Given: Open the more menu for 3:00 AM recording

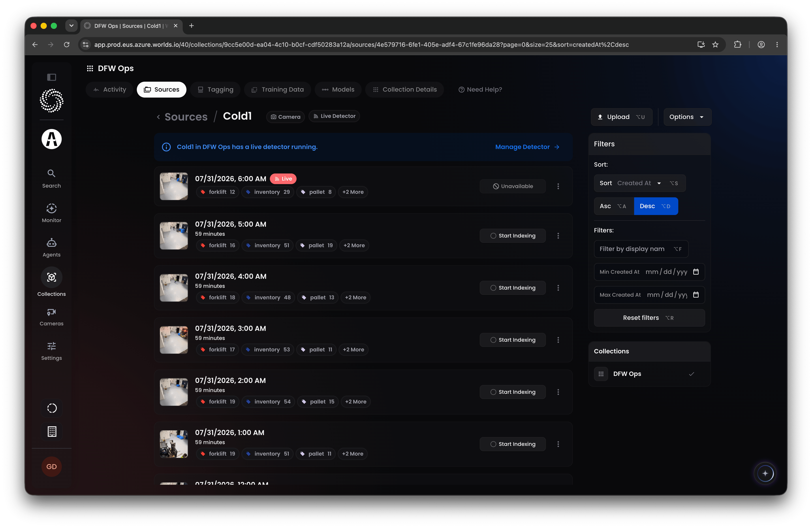Looking at the screenshot, I should (558, 340).
